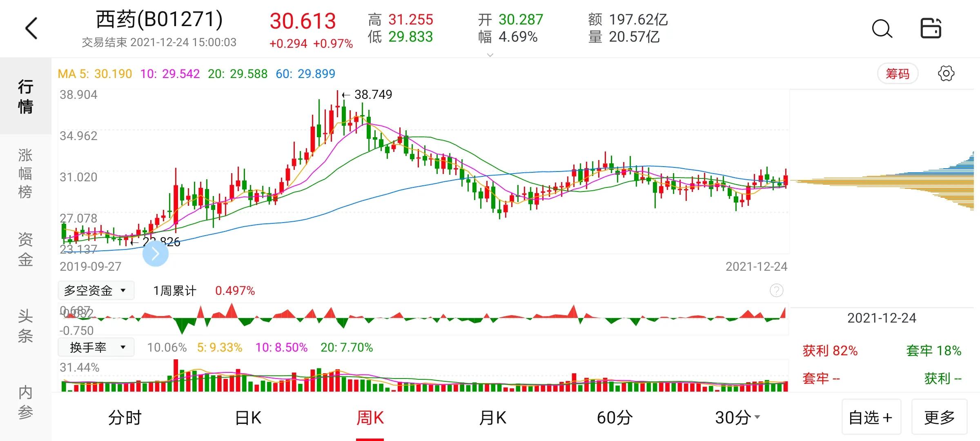
Task: Open 涨幅榜 in the left sidebar
Action: click(26, 173)
